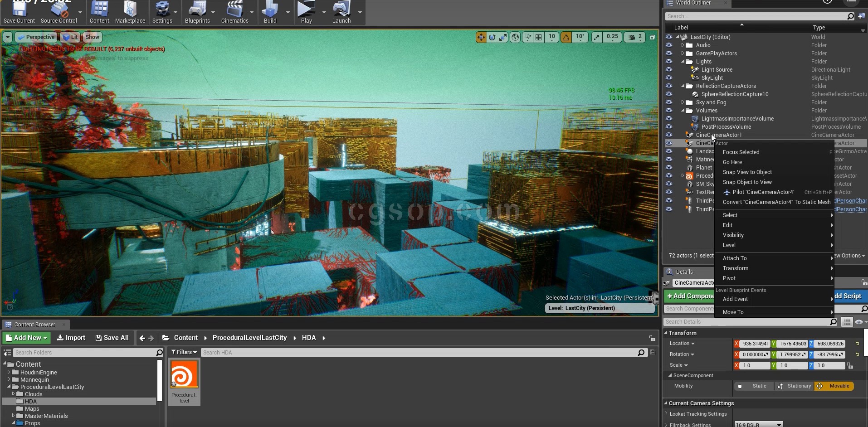Viewport: 868px width, 427px height.
Task: Hide the LightmassImportanceVolume actor
Action: click(x=669, y=119)
